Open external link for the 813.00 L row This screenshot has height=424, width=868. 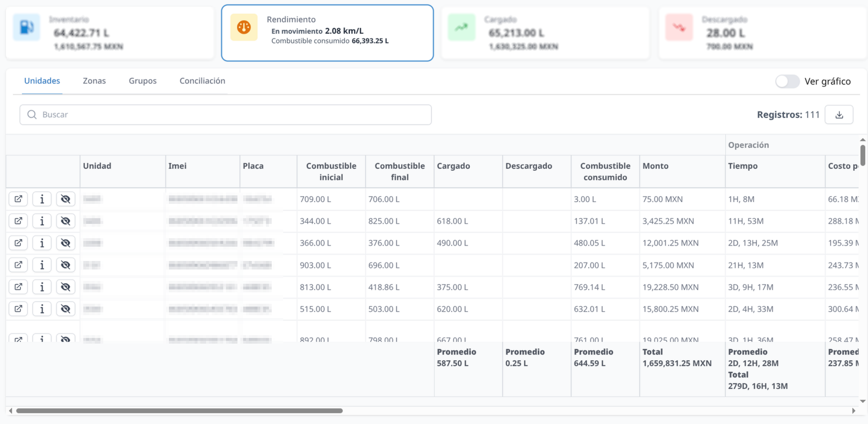tap(18, 287)
